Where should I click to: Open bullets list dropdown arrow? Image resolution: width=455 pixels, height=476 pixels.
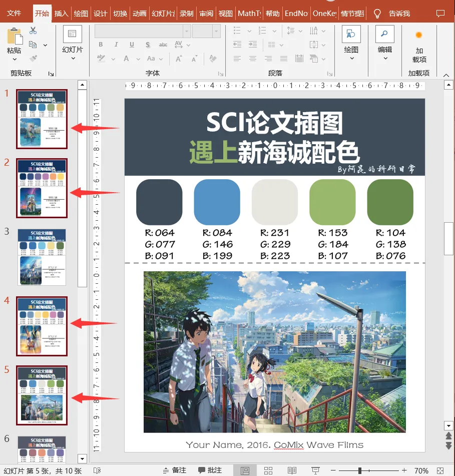[x=249, y=31]
